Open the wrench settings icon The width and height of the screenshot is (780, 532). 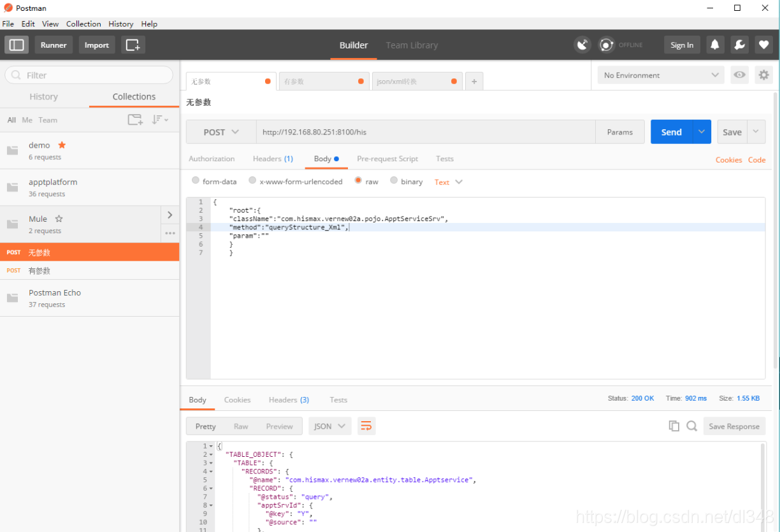[739, 45]
